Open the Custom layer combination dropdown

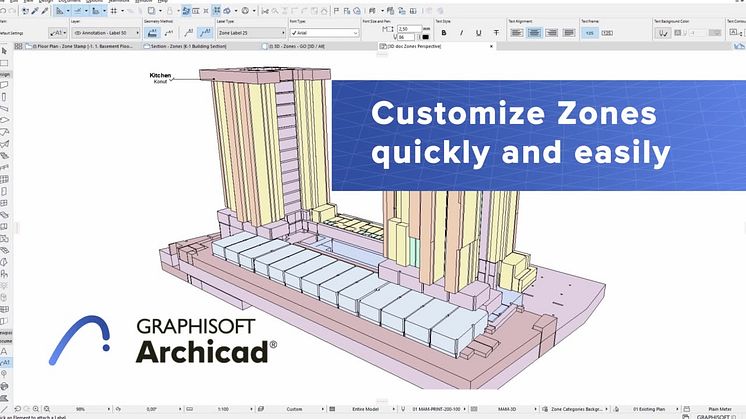coord(294,409)
